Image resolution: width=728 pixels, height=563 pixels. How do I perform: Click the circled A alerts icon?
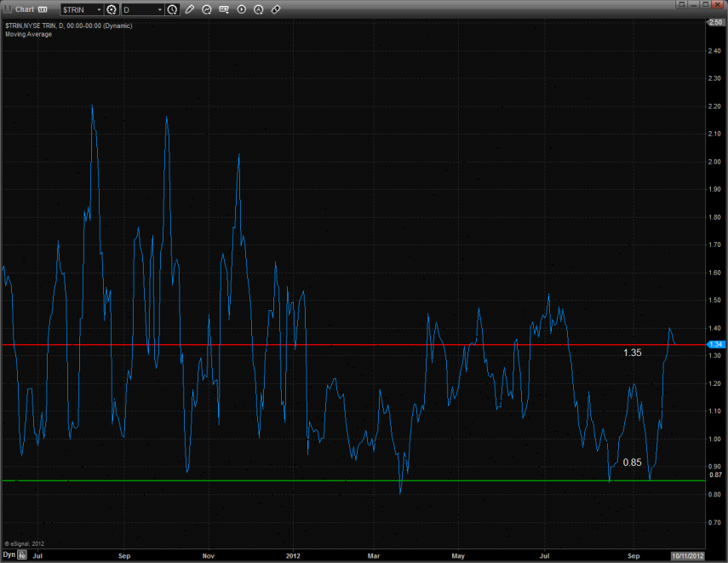[x=258, y=9]
